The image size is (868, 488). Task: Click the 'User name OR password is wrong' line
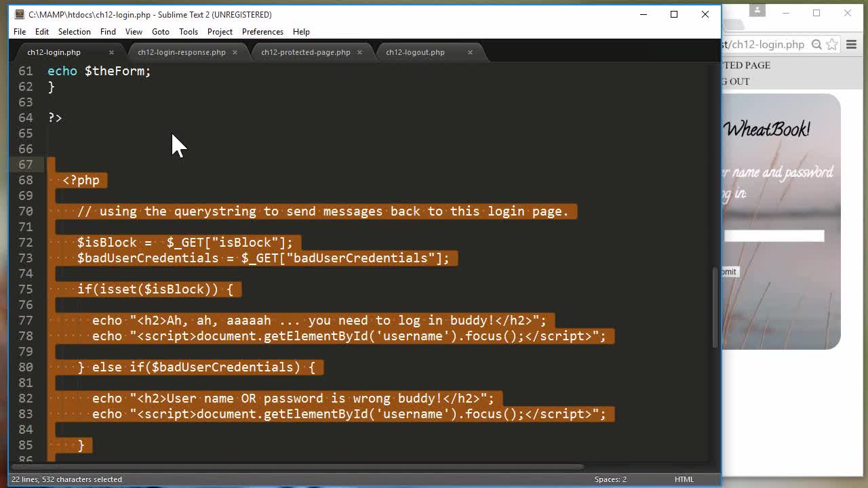pyautogui.click(x=293, y=398)
